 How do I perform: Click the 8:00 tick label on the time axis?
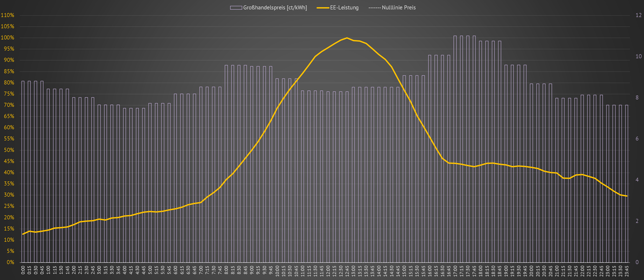(226, 270)
